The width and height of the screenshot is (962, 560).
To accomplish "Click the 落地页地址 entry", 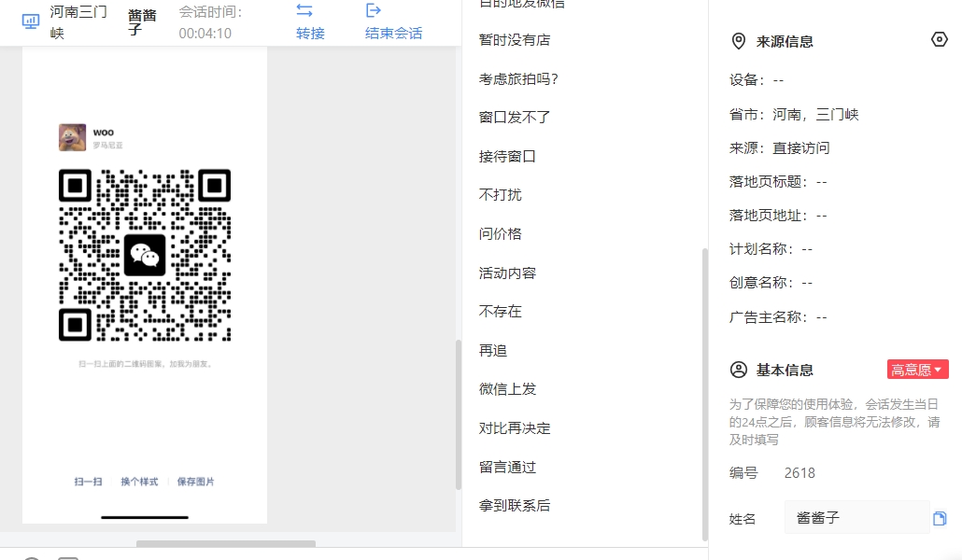I will 778,216.
